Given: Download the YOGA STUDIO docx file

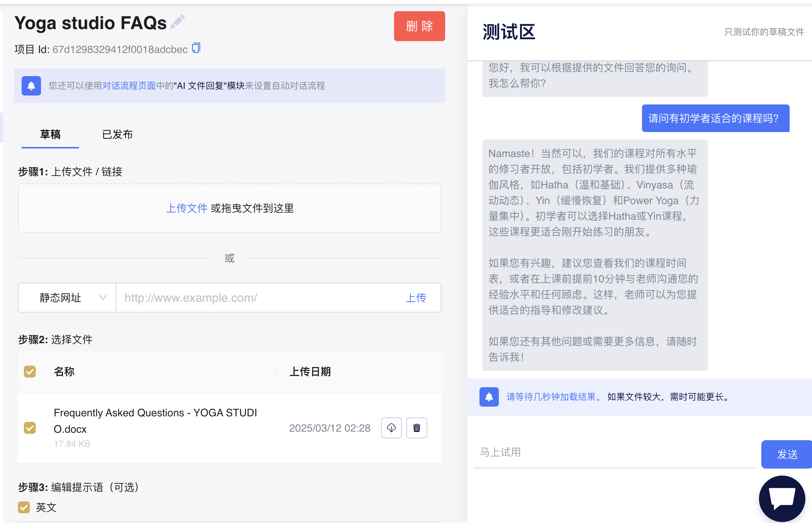Looking at the screenshot, I should (x=391, y=428).
